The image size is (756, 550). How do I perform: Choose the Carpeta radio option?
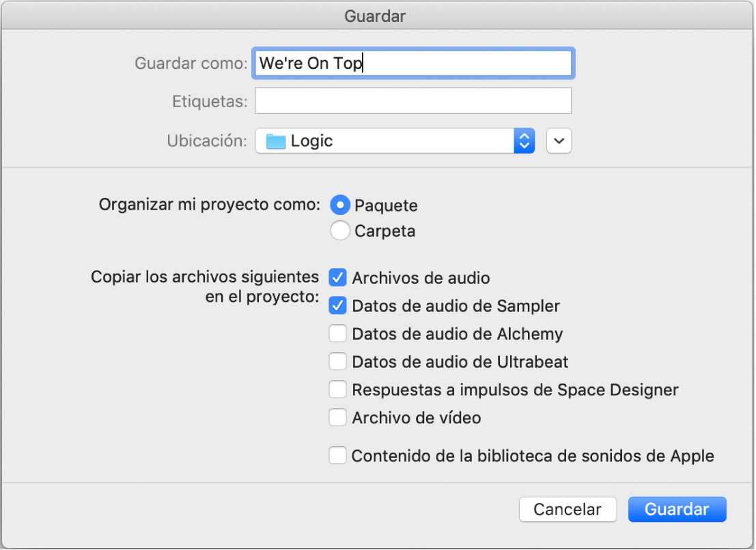point(340,231)
